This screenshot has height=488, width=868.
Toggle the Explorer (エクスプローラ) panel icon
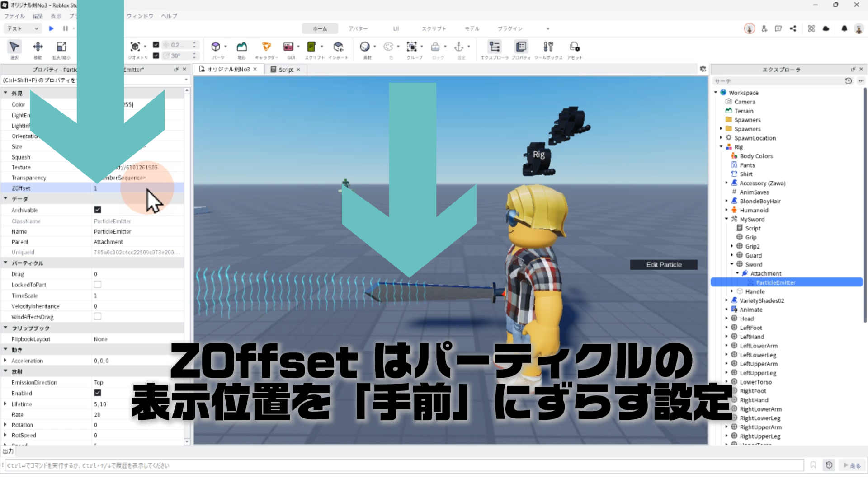[495, 47]
